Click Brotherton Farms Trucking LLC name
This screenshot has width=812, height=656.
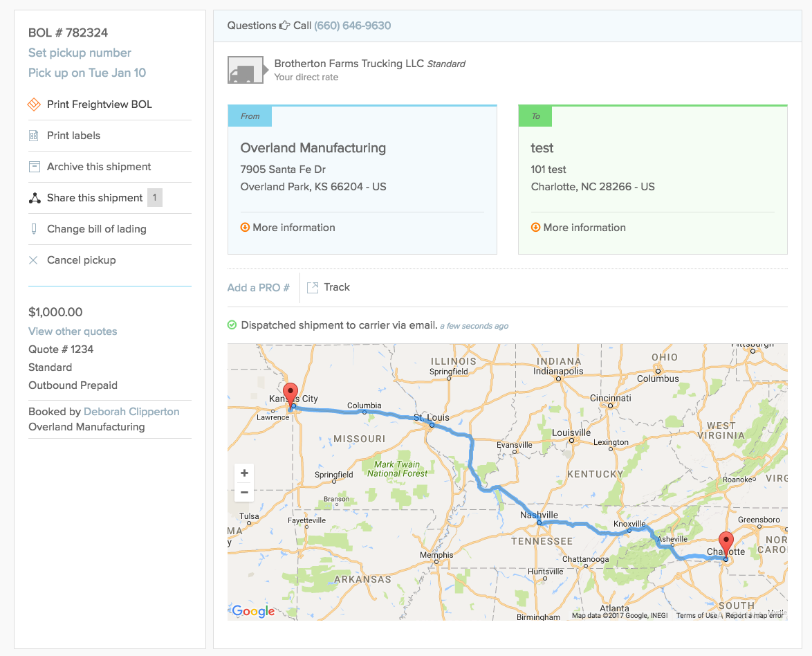349,64
